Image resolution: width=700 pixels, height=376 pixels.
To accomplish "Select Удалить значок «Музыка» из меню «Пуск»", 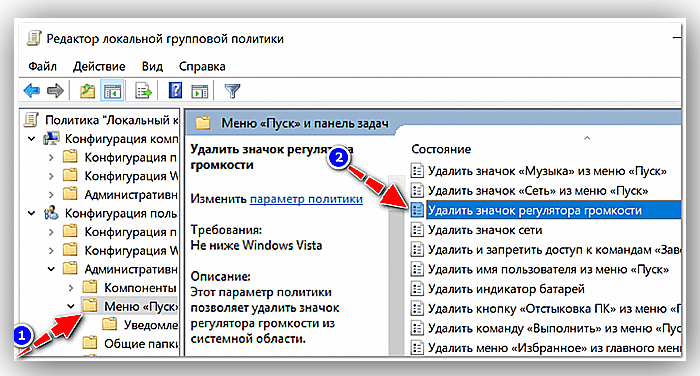I will coord(547,171).
